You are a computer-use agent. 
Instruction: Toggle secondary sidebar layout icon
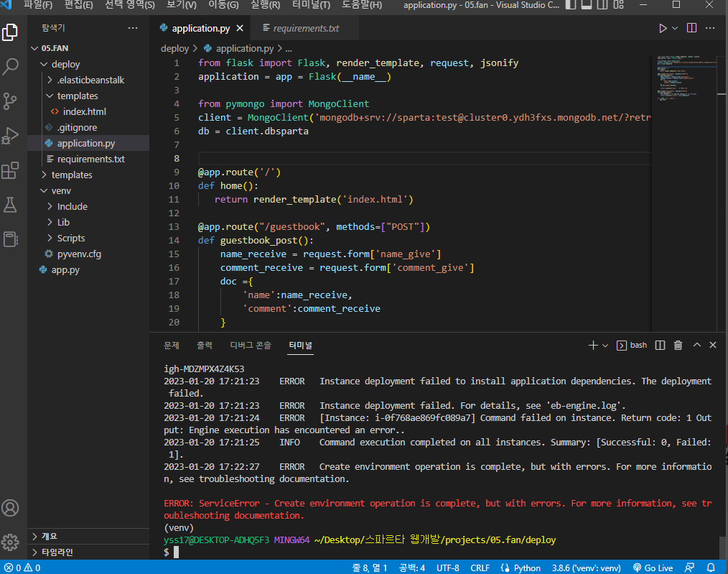click(x=602, y=5)
